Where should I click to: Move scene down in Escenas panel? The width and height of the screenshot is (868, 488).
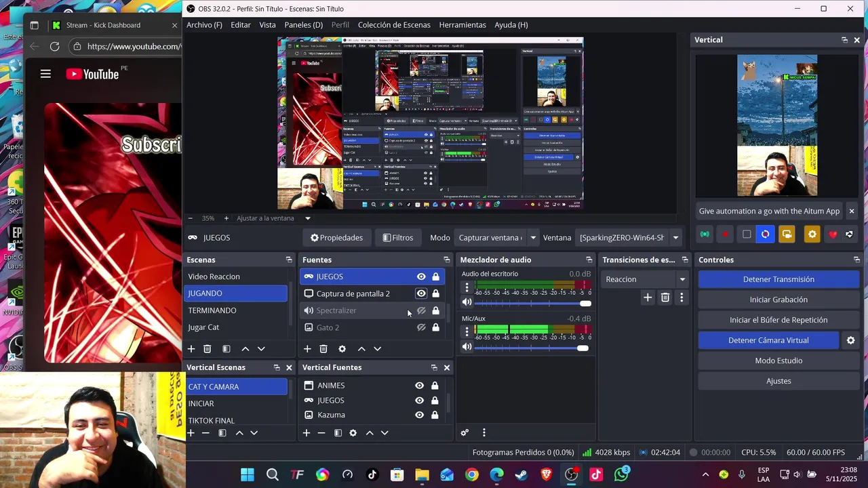(261, 349)
